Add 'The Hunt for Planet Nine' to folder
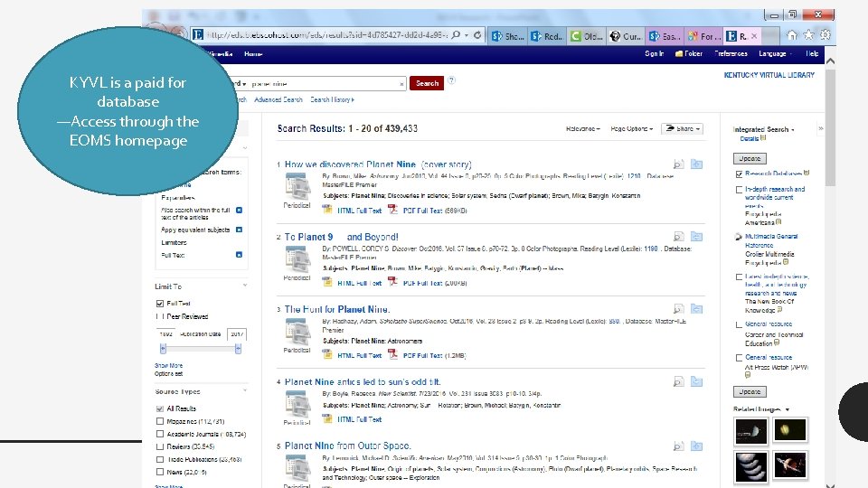The height and width of the screenshot is (488, 868). pos(696,309)
